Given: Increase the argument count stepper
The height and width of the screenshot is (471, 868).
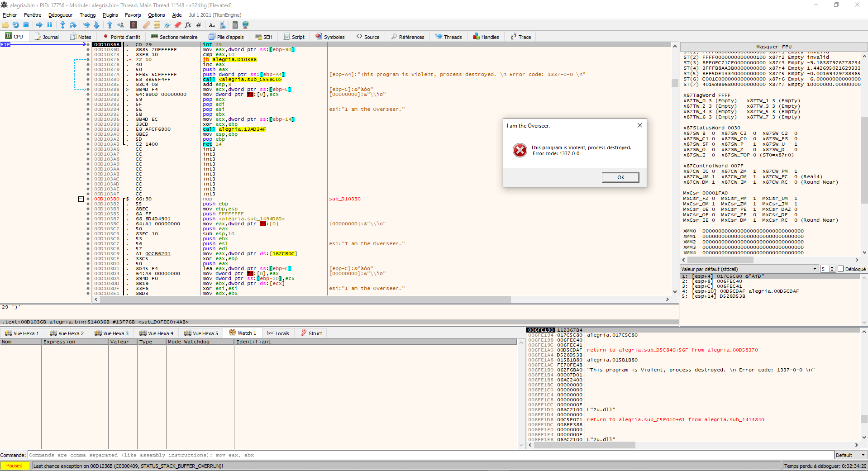Looking at the screenshot, I should point(832,267).
